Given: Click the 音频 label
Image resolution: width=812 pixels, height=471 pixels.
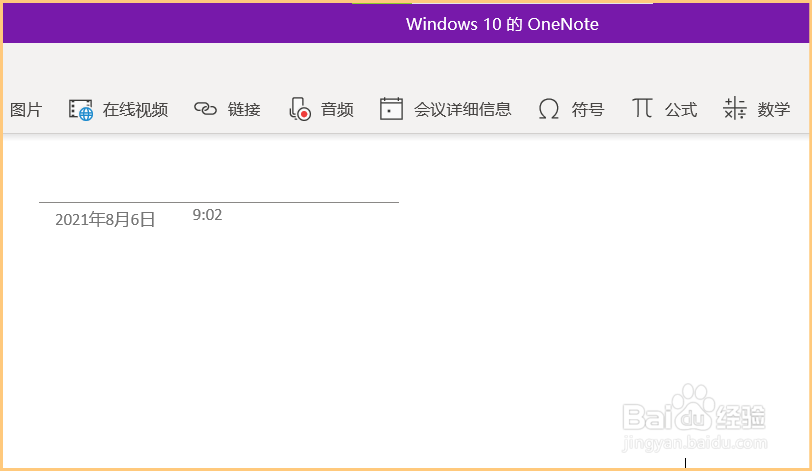Looking at the screenshot, I should [x=337, y=110].
